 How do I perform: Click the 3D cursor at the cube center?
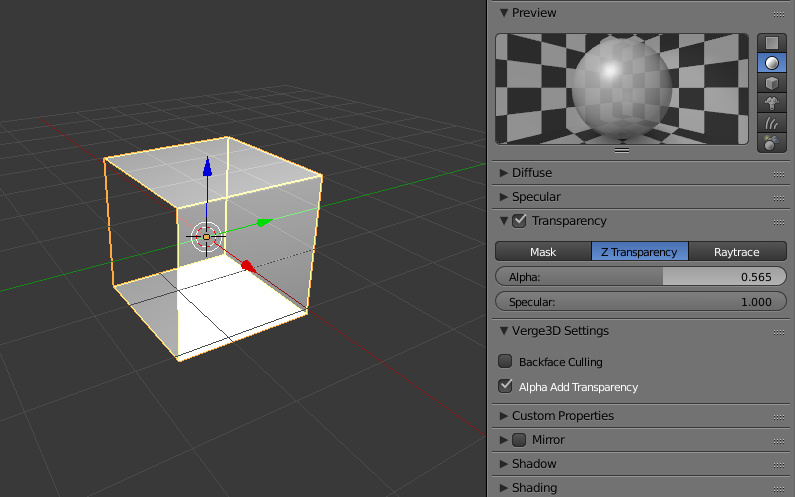pos(206,237)
